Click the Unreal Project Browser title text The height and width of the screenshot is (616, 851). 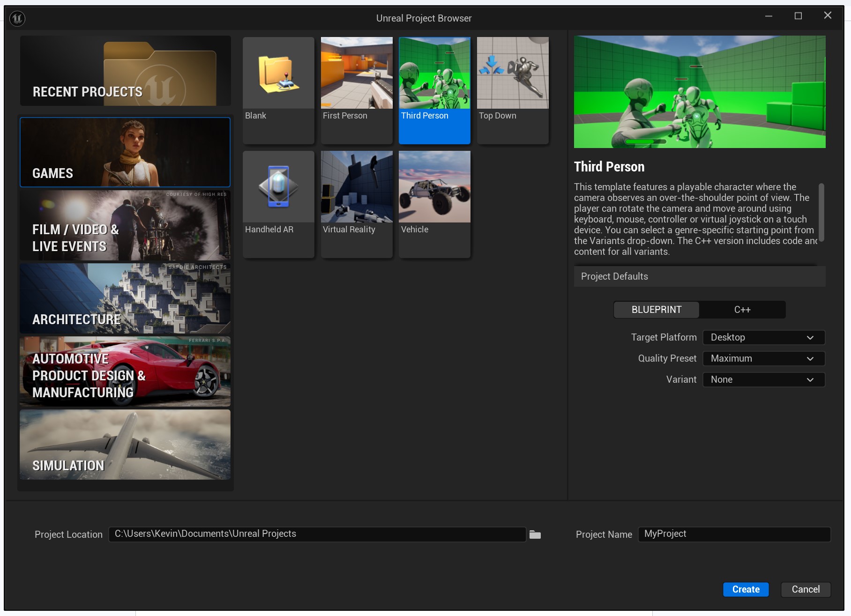coord(424,18)
